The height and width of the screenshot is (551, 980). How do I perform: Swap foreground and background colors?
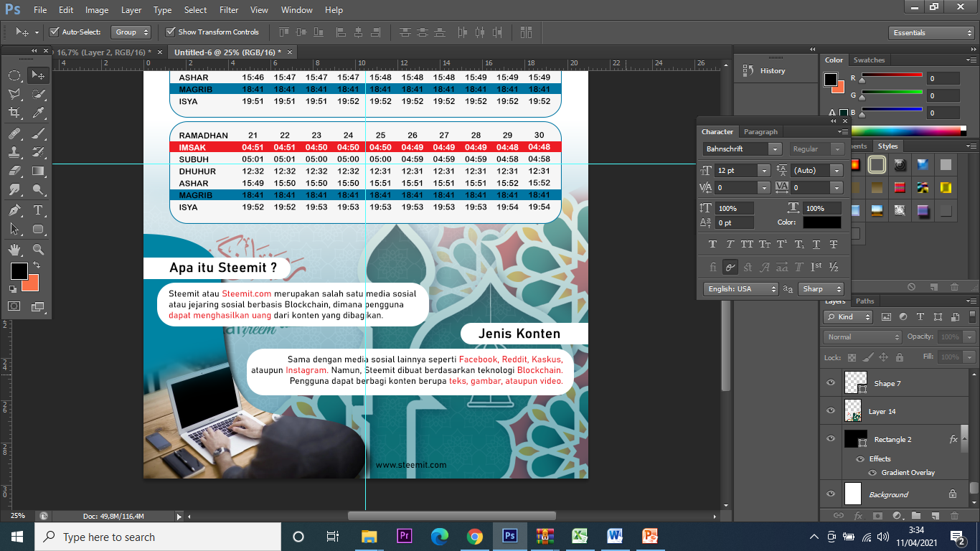click(35, 265)
